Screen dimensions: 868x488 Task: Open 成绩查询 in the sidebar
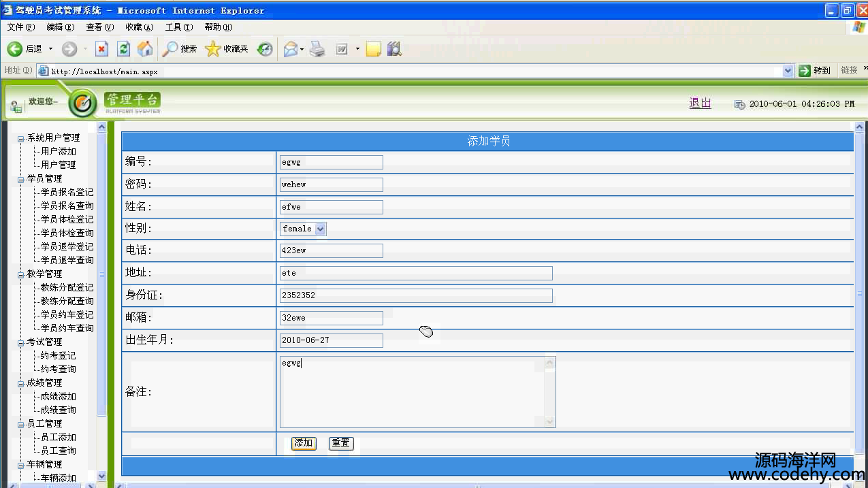pyautogui.click(x=59, y=410)
